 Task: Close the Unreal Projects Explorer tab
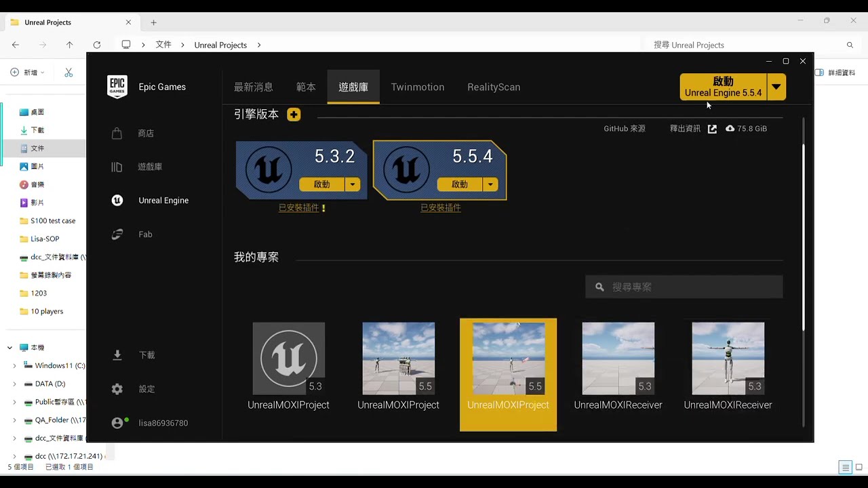pyautogui.click(x=128, y=22)
